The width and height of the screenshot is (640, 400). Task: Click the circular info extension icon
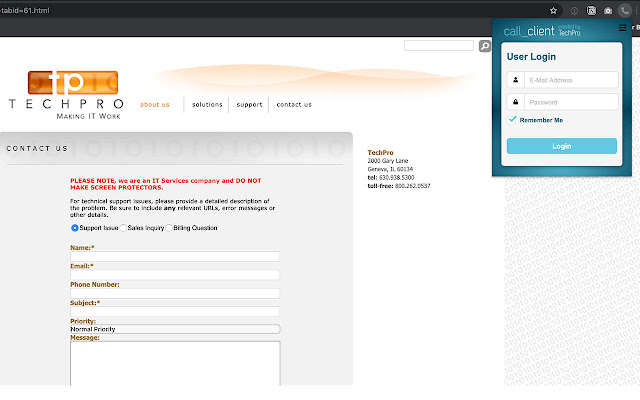click(x=574, y=11)
